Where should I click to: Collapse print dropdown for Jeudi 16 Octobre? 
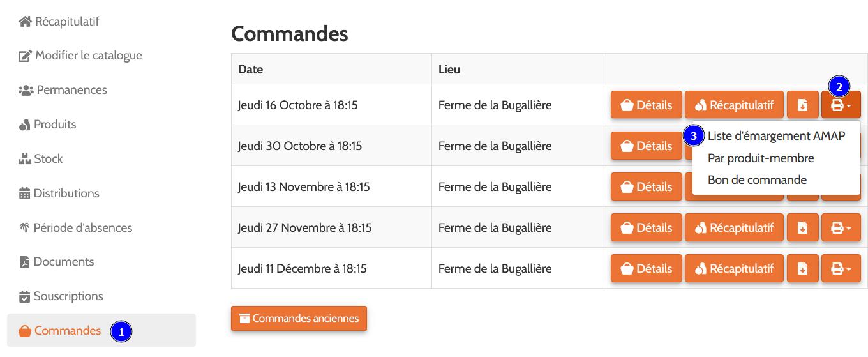tap(841, 105)
